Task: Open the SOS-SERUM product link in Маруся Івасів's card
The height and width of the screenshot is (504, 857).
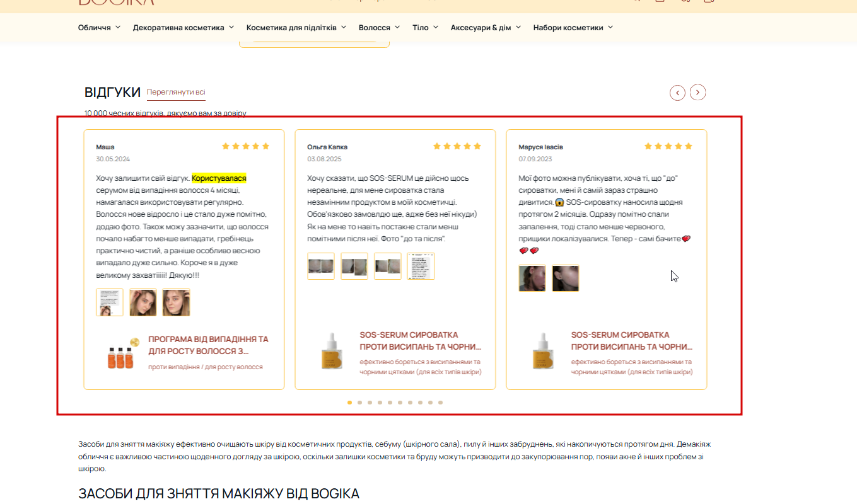Action: click(632, 341)
